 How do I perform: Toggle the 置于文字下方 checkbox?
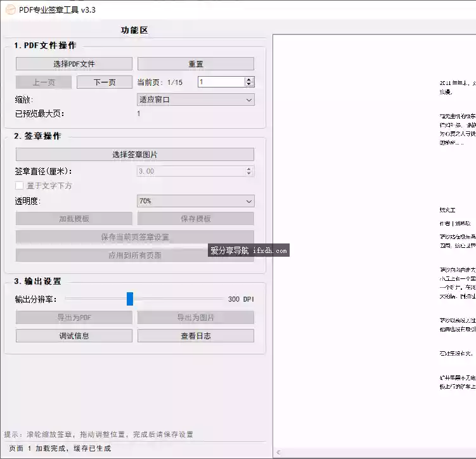[x=20, y=186]
